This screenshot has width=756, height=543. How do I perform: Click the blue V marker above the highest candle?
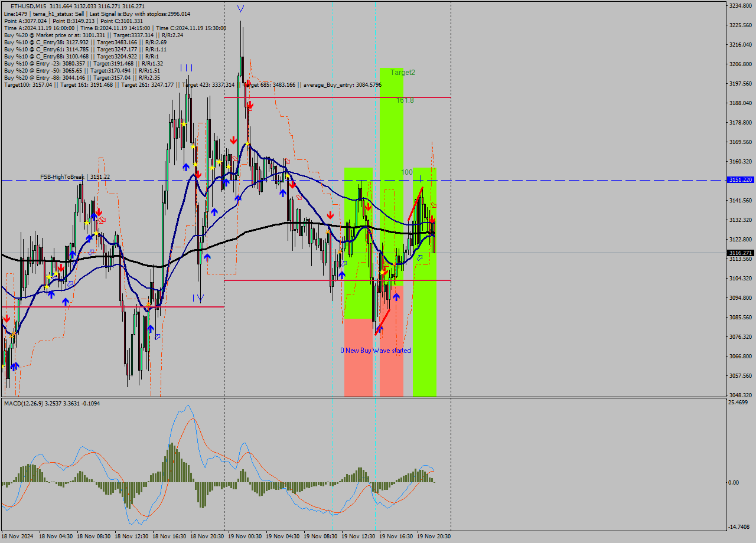click(x=240, y=9)
